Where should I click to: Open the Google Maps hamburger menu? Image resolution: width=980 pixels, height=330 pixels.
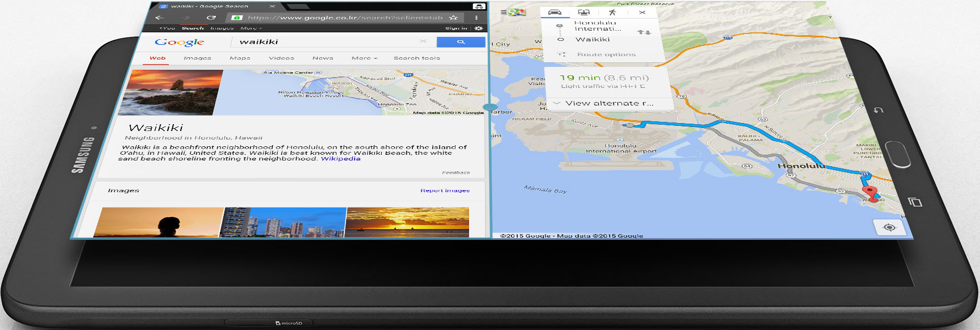504,12
